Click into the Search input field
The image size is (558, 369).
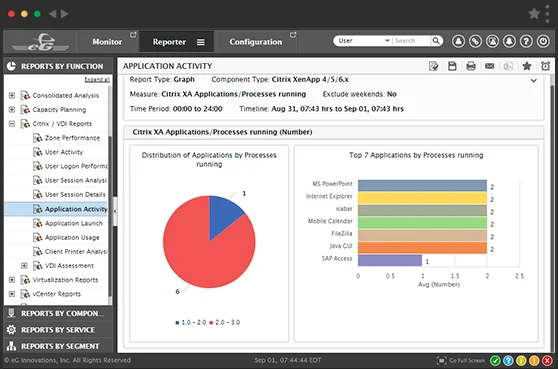point(411,41)
